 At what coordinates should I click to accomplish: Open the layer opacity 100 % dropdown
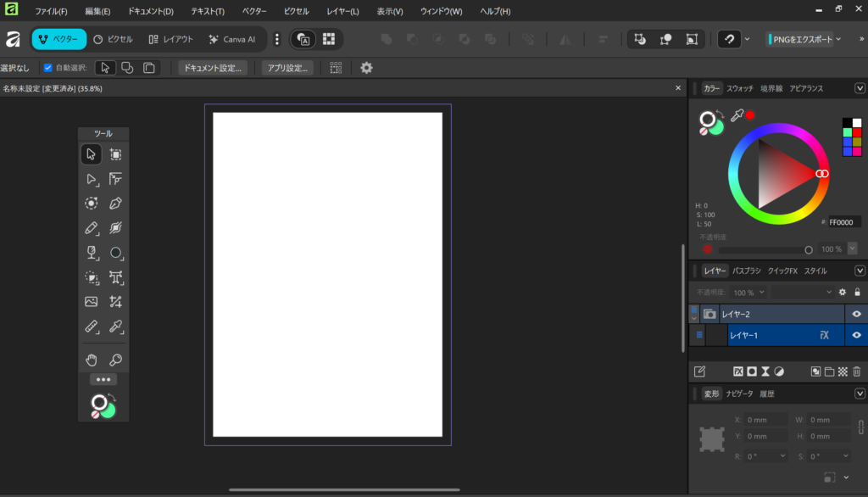748,292
